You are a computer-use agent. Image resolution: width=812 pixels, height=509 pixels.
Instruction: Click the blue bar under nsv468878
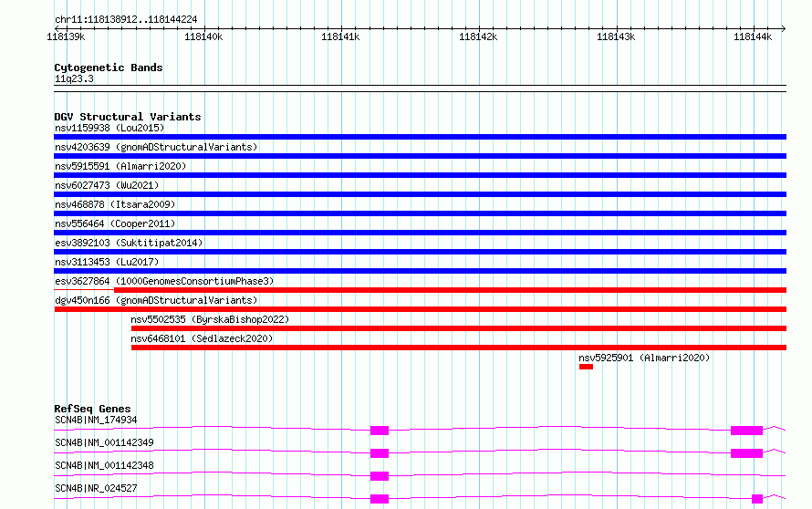point(420,213)
